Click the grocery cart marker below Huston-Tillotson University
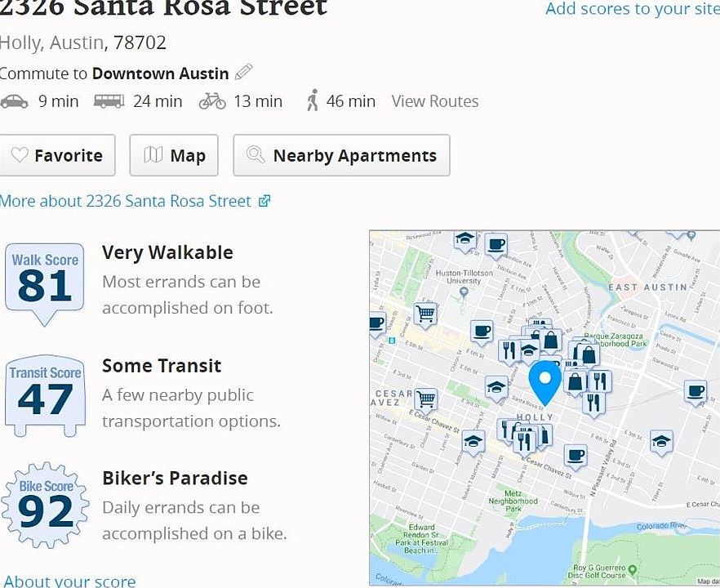The height and width of the screenshot is (588, 720). click(x=425, y=314)
